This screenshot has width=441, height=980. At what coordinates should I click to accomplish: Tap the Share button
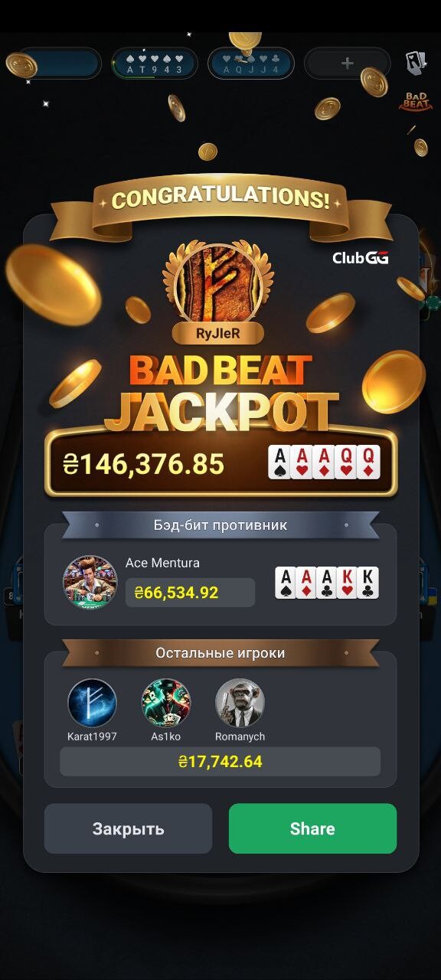point(312,828)
